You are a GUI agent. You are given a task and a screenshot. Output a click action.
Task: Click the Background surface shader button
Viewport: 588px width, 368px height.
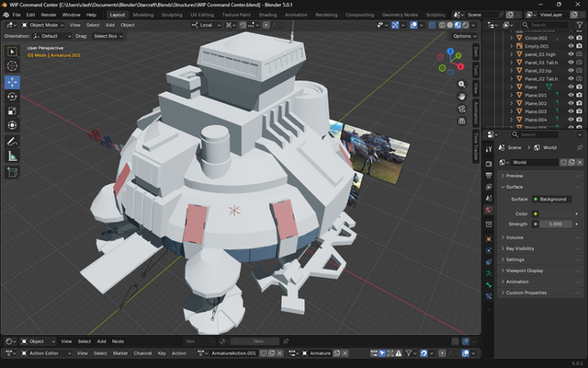(x=554, y=199)
